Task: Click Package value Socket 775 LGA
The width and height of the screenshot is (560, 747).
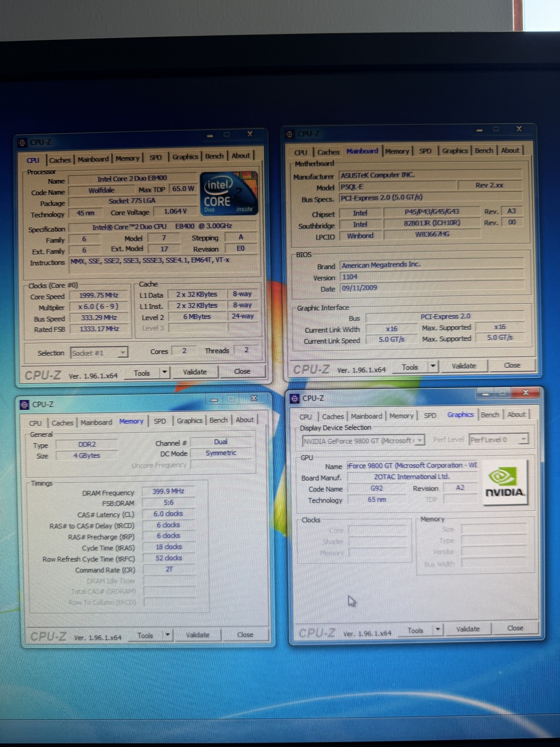Action: (x=132, y=201)
